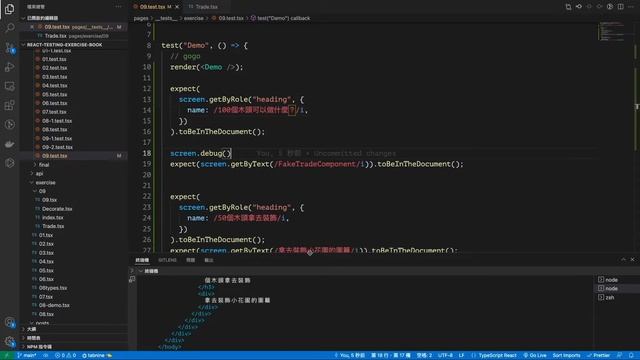Screen dimensions: 640x360
Task: Collapse the 09 subfolder under exercise
Action: (x=42, y=191)
